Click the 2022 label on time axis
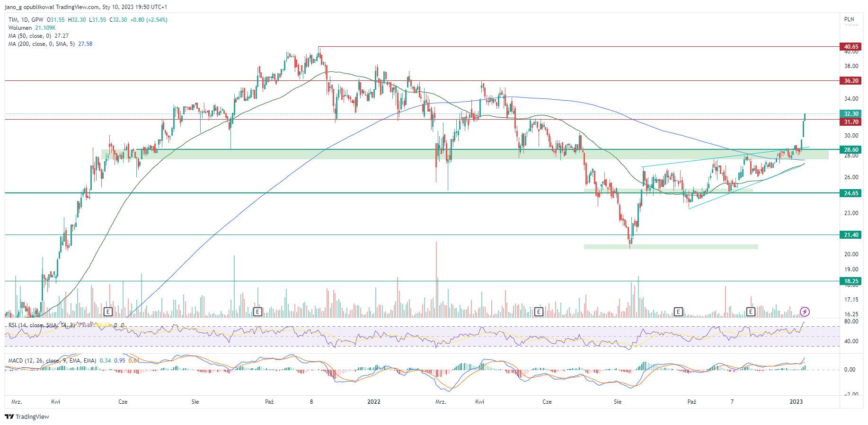Screen dimensions: 868x425 (374, 402)
